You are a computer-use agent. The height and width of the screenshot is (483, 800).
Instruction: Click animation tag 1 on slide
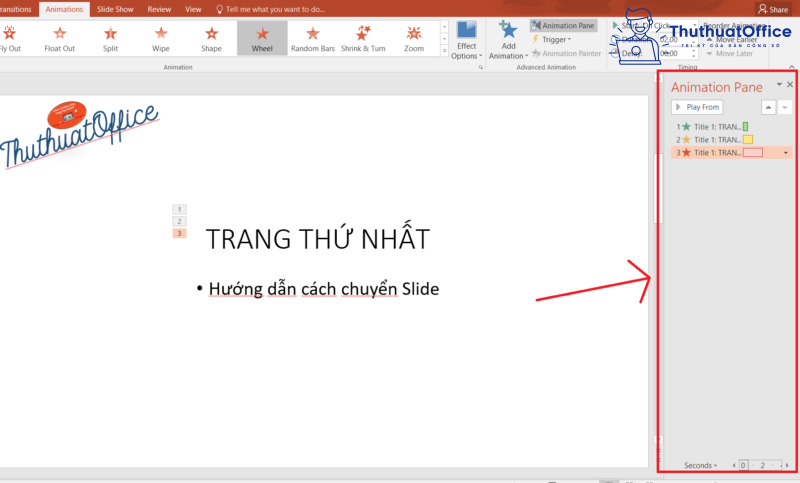coord(179,209)
